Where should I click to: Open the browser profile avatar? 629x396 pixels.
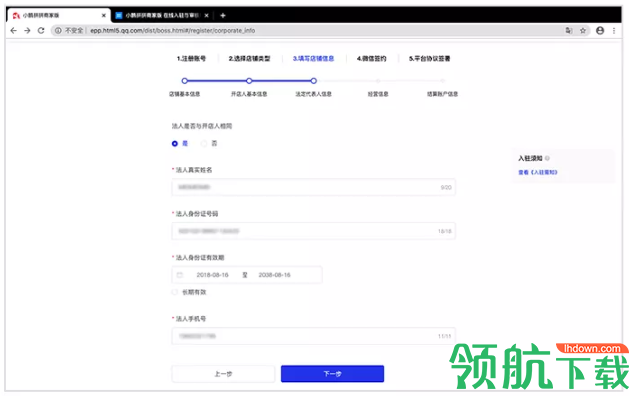tap(600, 30)
